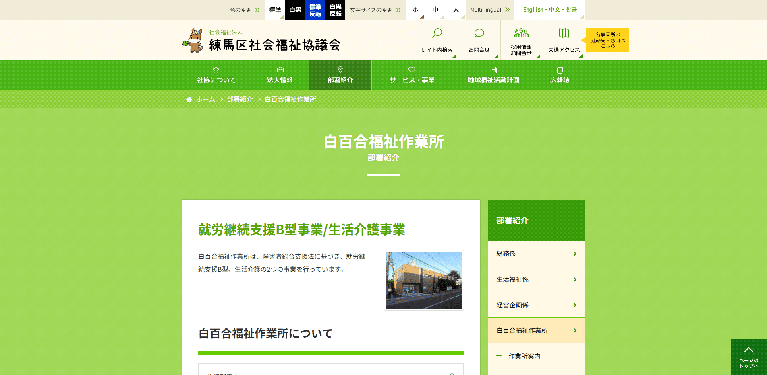Click サイト内検索 label under magnifier

[x=437, y=50]
